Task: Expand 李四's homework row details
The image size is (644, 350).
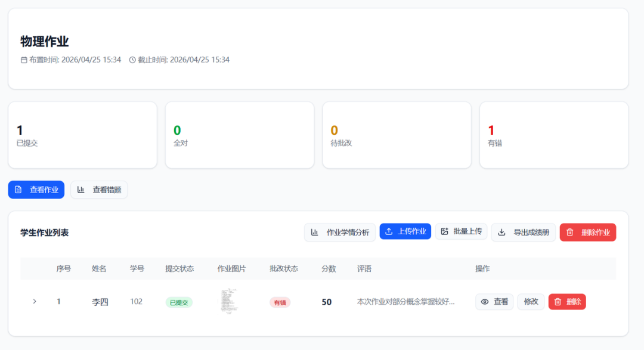Action: point(35,302)
